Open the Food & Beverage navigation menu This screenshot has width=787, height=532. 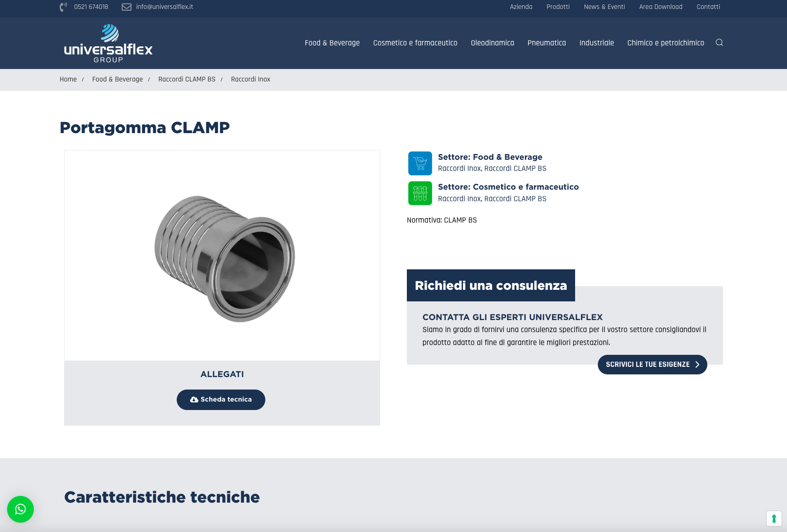click(332, 43)
